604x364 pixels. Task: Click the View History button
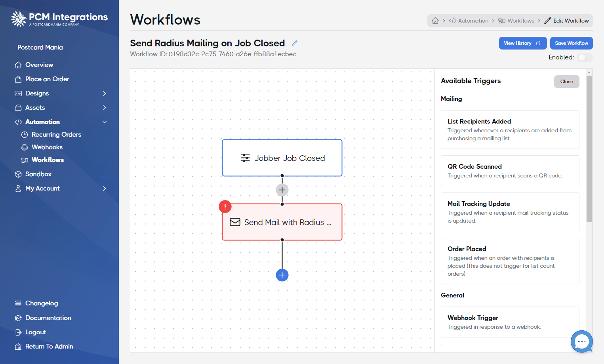[523, 43]
